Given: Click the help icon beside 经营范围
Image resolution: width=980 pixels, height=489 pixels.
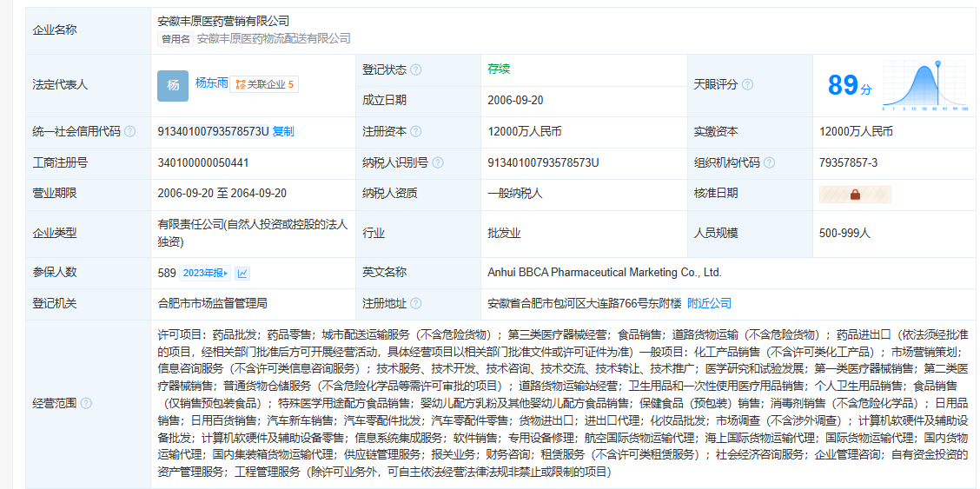Looking at the screenshot, I should tap(86, 403).
